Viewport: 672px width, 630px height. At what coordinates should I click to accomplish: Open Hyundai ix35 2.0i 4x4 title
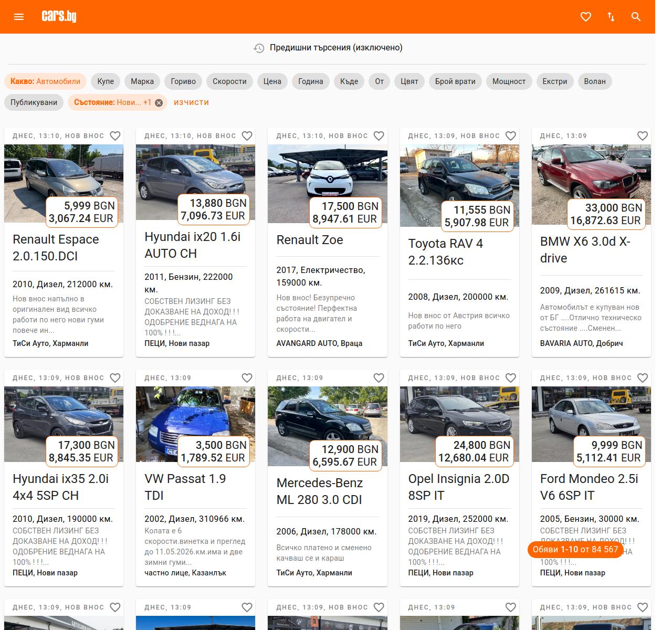point(60,487)
